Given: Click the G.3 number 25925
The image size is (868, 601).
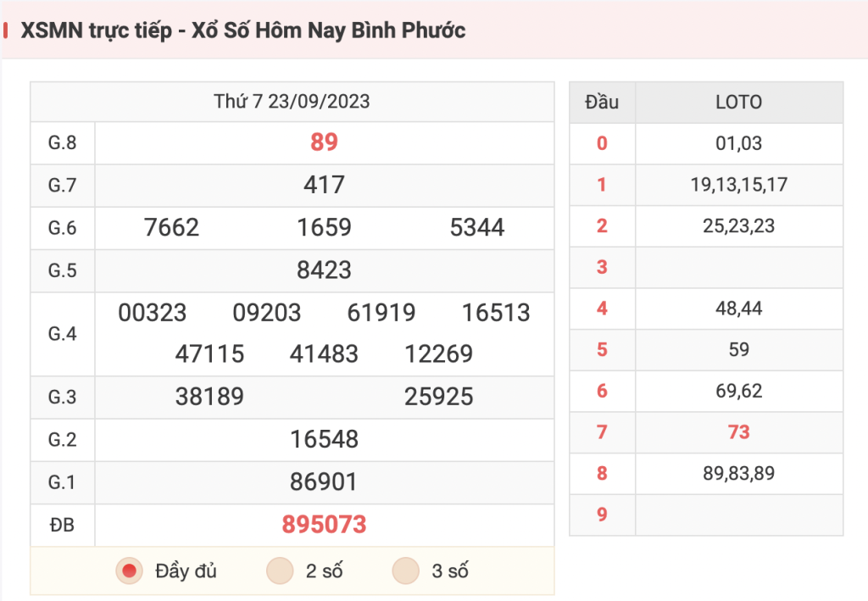Looking at the screenshot, I should [x=439, y=397].
